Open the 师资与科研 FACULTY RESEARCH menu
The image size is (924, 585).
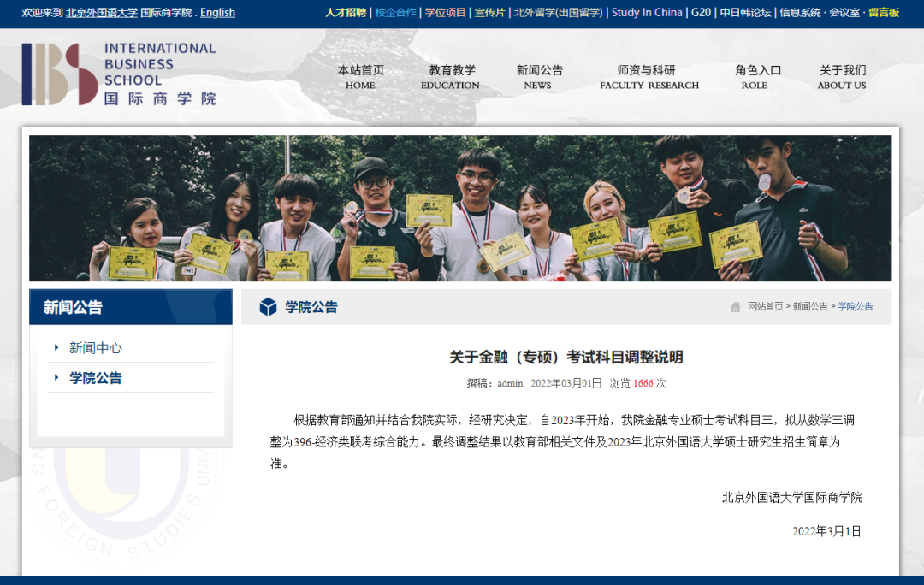point(649,77)
